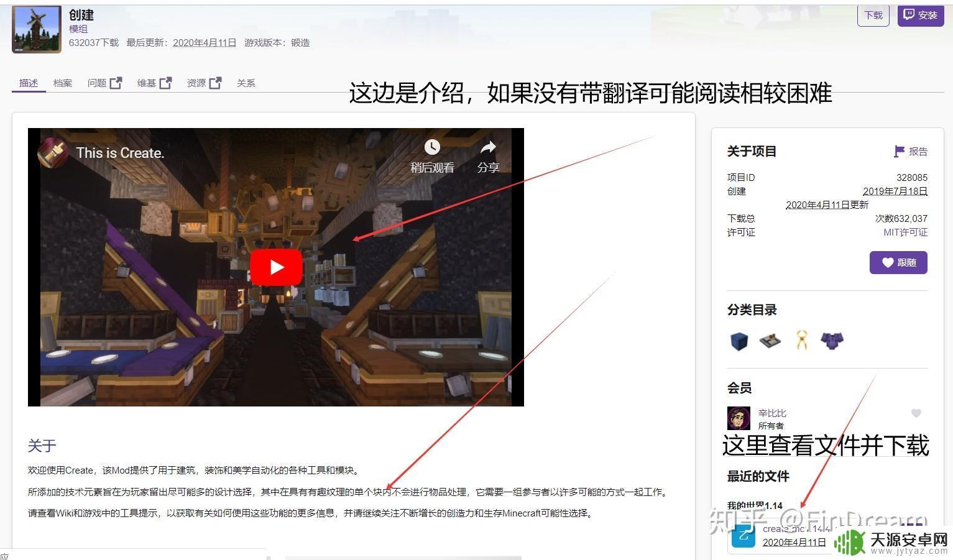Select the golden tongs category icon
Viewport: 953px width, 560px height.
(x=802, y=340)
